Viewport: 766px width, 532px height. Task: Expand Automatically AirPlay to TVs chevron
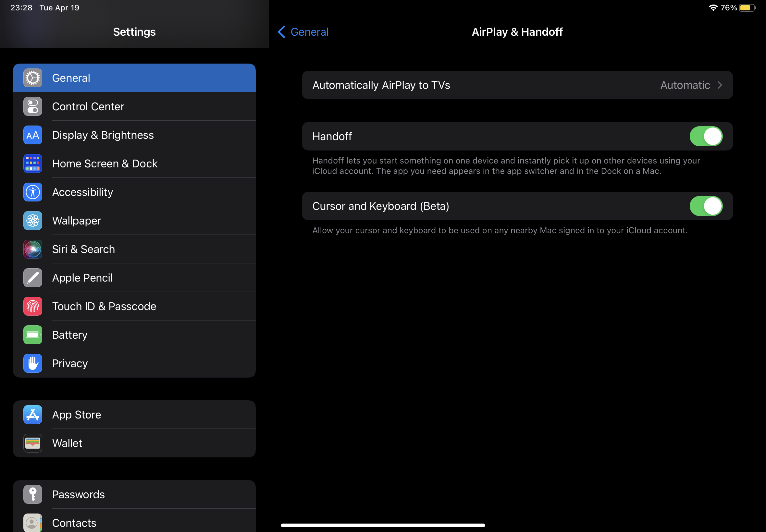point(720,85)
